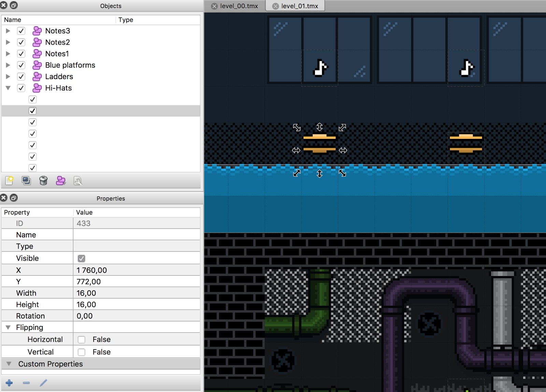This screenshot has height=392, width=546.
Task: Edit the Height value 16,00
Action: click(136, 304)
